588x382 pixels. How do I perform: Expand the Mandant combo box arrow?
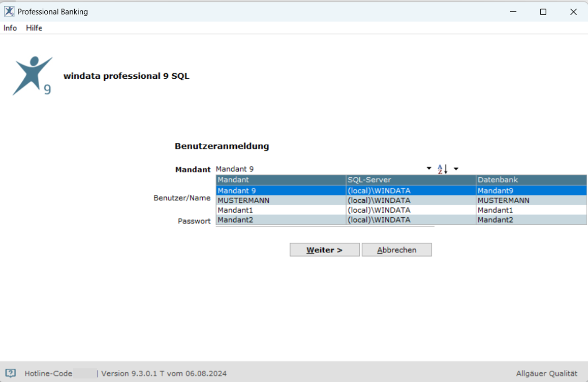coord(428,169)
